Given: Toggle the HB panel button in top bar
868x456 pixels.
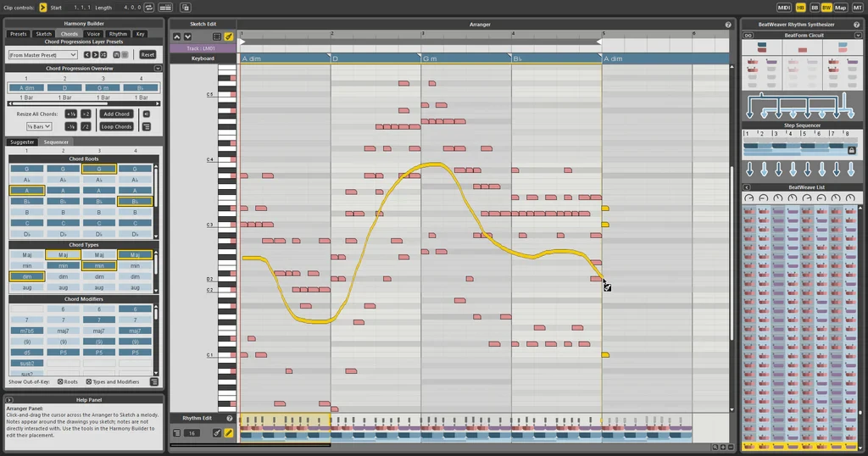Looking at the screenshot, I should coord(800,8).
